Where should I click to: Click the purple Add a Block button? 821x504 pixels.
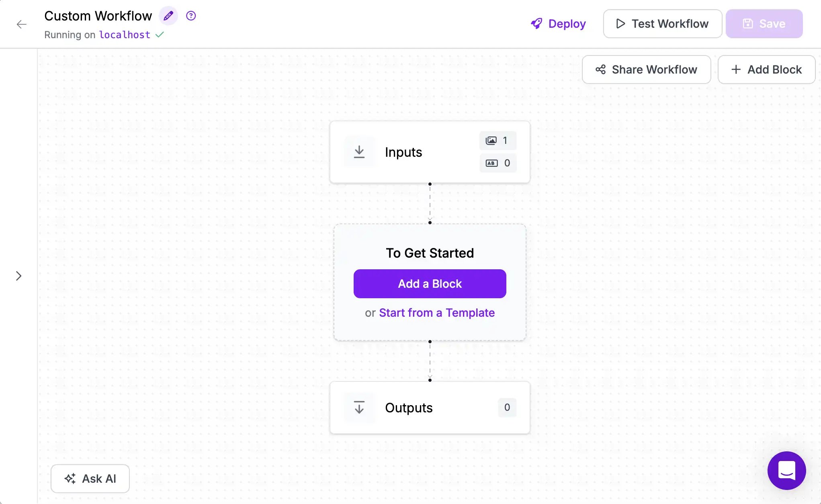[430, 284]
